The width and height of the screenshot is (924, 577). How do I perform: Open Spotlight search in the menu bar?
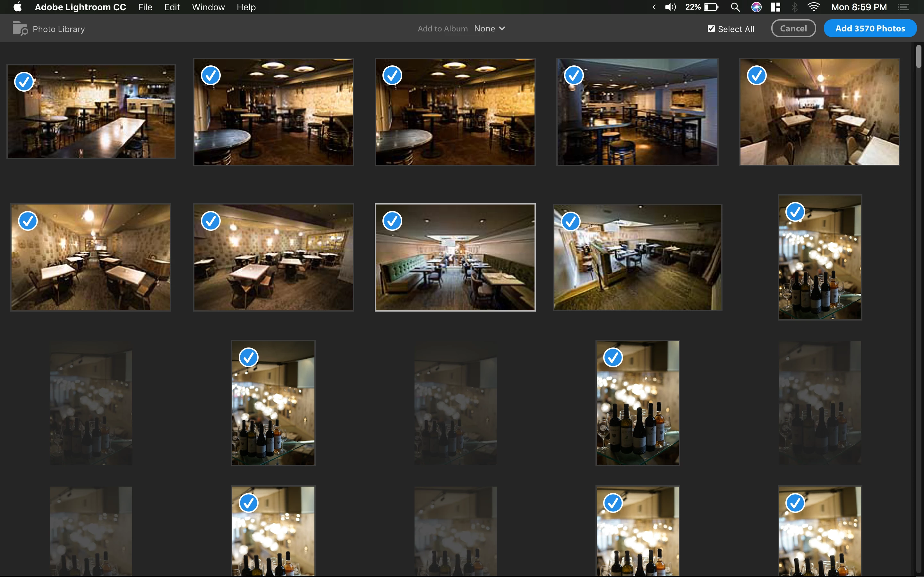(735, 7)
